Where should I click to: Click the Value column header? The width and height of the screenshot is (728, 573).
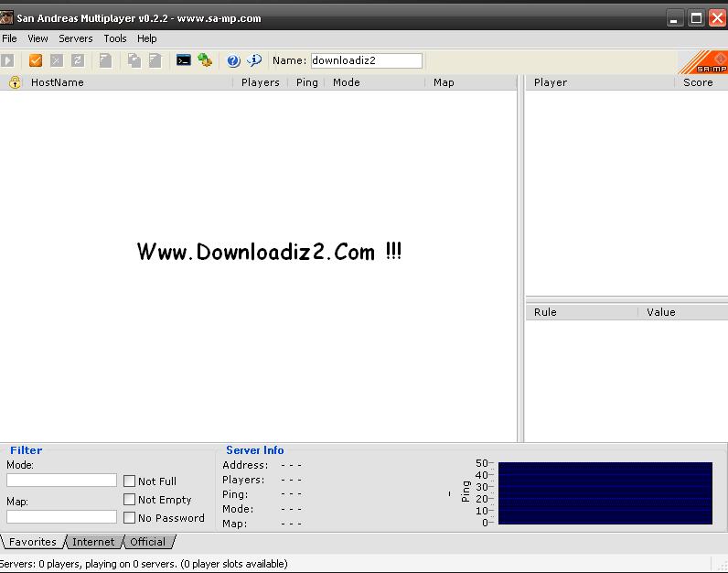tap(683, 312)
